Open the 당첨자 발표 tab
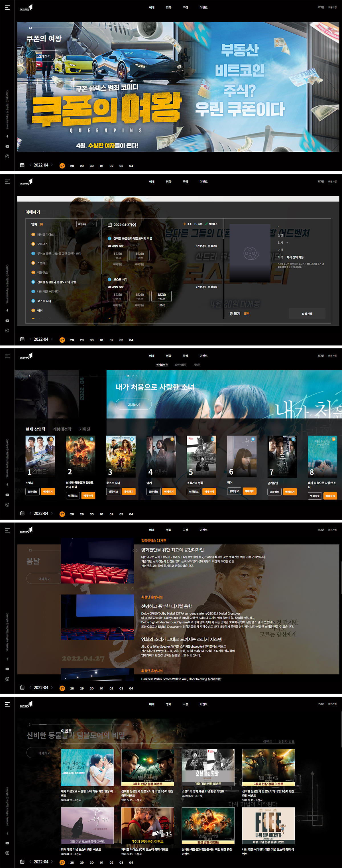The height and width of the screenshot is (868, 342). point(286,742)
